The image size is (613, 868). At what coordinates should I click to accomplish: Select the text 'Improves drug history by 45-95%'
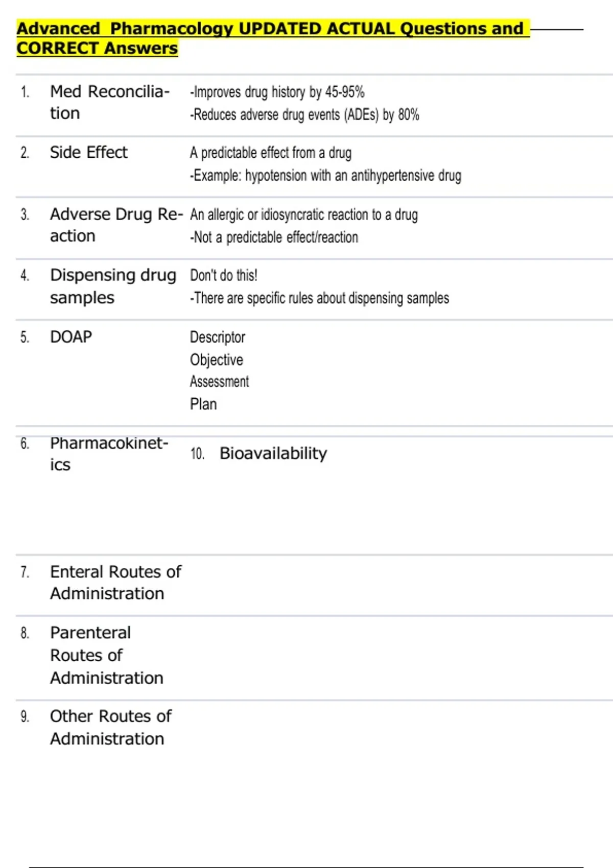point(277,92)
